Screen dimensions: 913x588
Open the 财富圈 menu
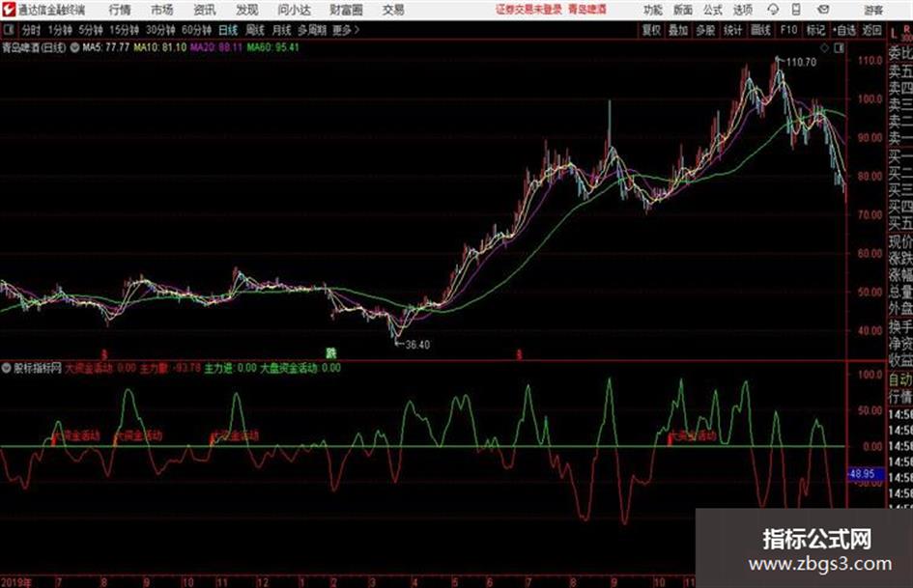point(346,10)
